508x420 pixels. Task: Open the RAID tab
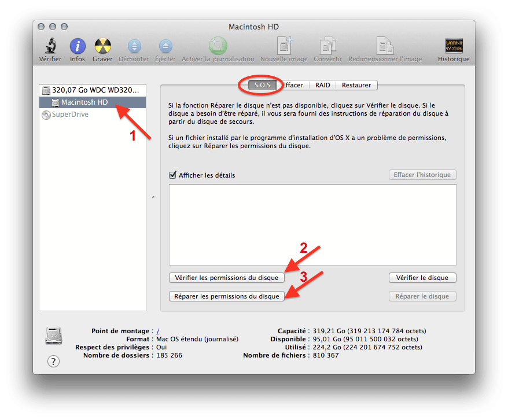click(x=323, y=85)
